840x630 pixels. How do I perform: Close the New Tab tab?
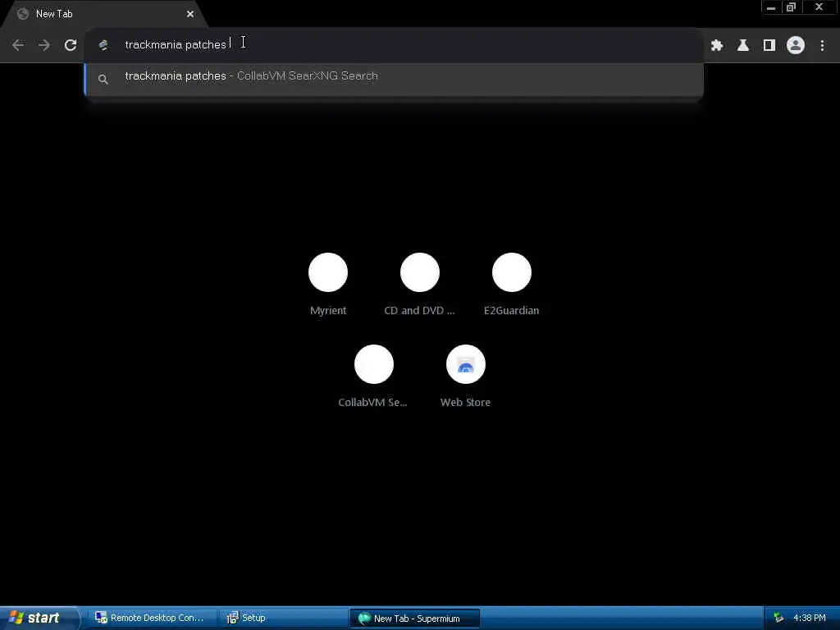point(190,14)
